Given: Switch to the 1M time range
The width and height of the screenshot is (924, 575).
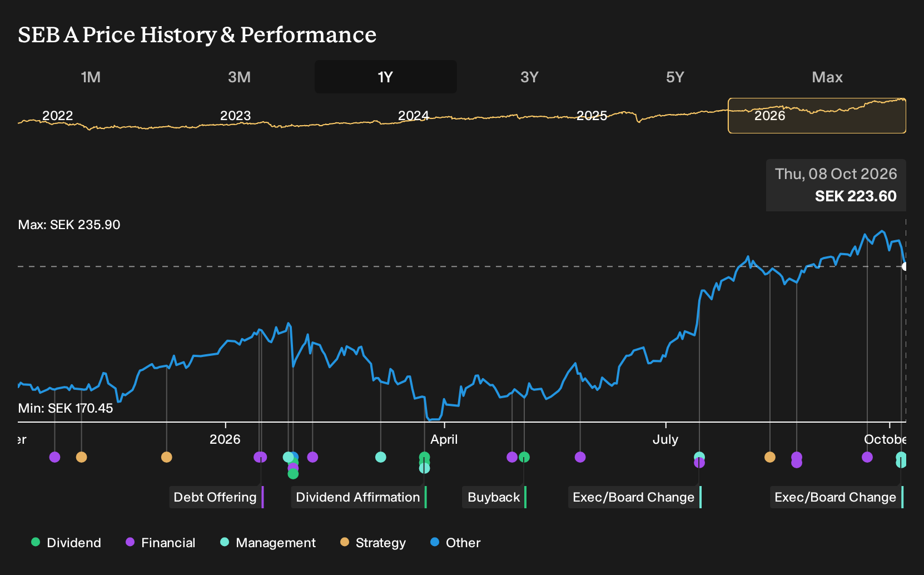Looking at the screenshot, I should pos(91,77).
